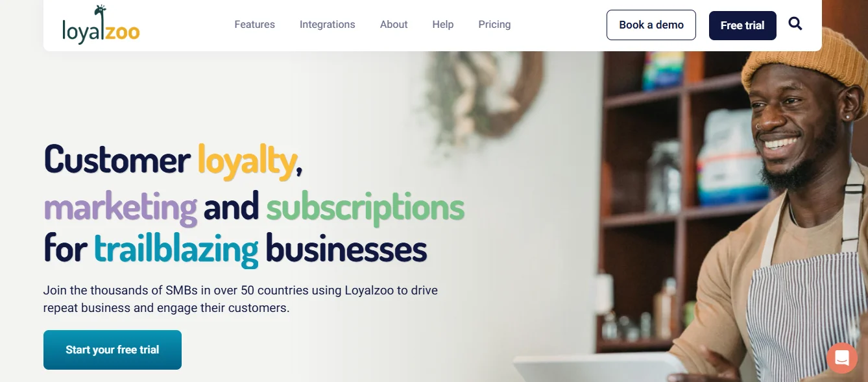
Task: Click the Book a demo button
Action: point(651,25)
